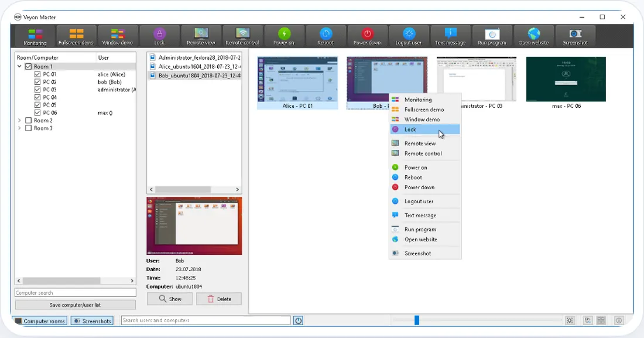The height and width of the screenshot is (338, 644).
Task: Click the thumbnail size slider handle
Action: [x=416, y=320]
